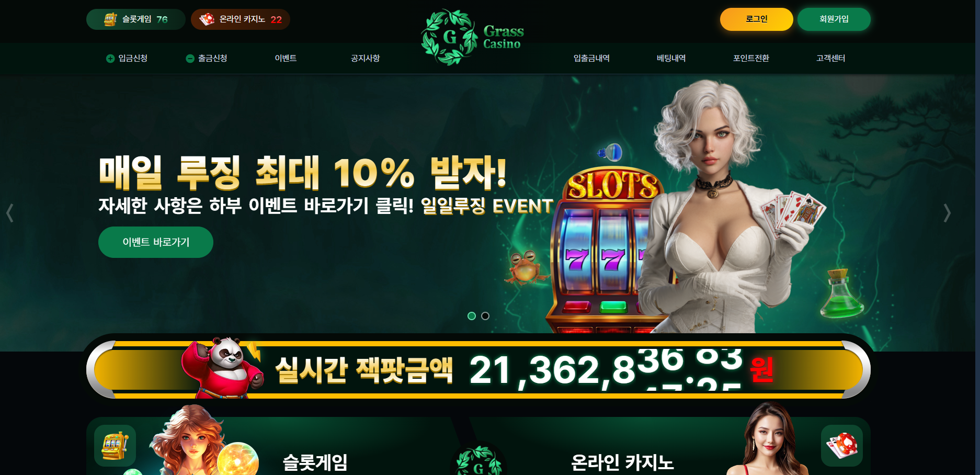Go to 고객센터 page
Screen dimensions: 980x475
(830, 58)
